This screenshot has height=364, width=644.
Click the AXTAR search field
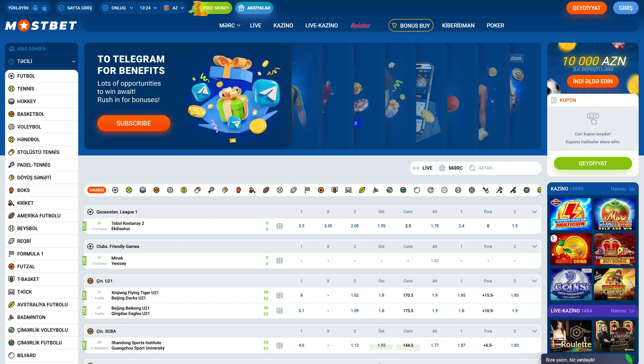pos(504,168)
